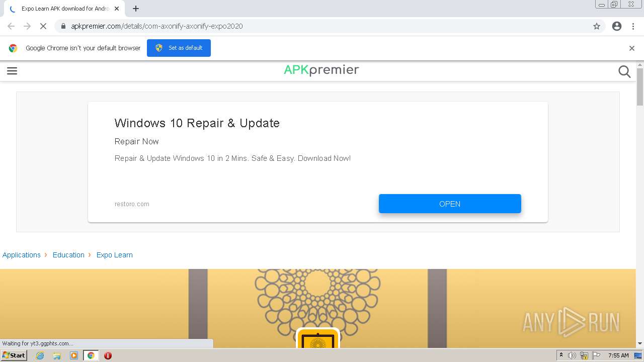This screenshot has width=644, height=362.
Task: Click the network tray icon
Action: click(x=584, y=355)
